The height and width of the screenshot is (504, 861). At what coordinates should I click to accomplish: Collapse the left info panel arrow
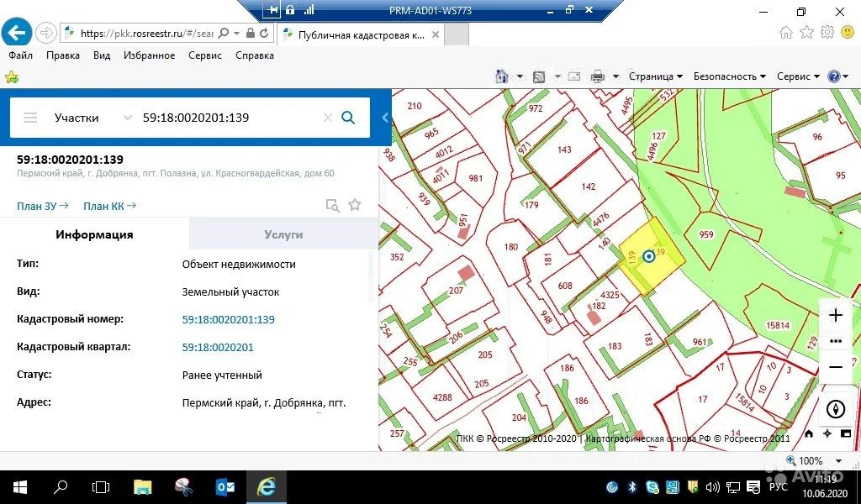click(x=385, y=118)
